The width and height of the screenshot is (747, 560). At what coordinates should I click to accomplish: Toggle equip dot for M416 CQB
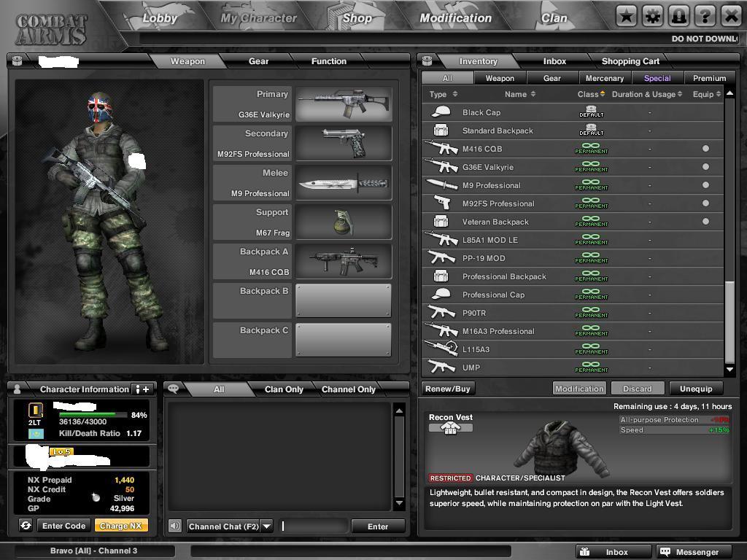(705, 149)
